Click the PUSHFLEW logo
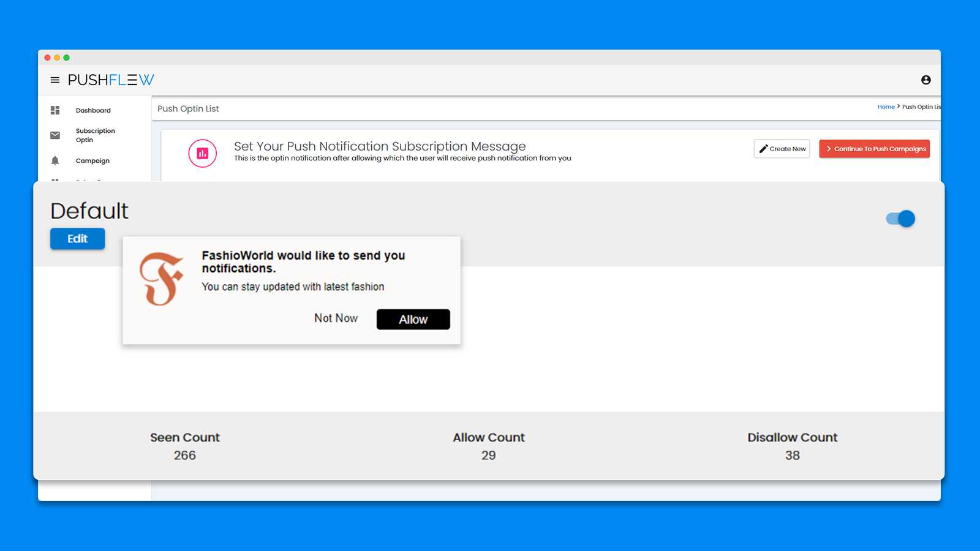 point(111,80)
